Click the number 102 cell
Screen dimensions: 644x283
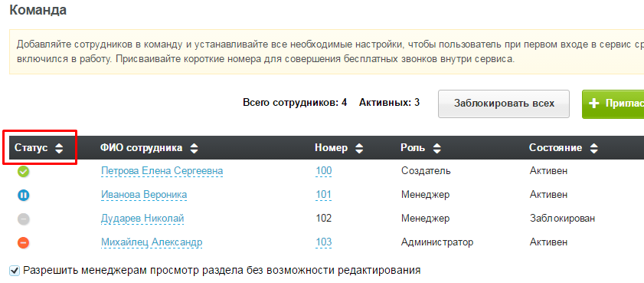[x=324, y=219]
